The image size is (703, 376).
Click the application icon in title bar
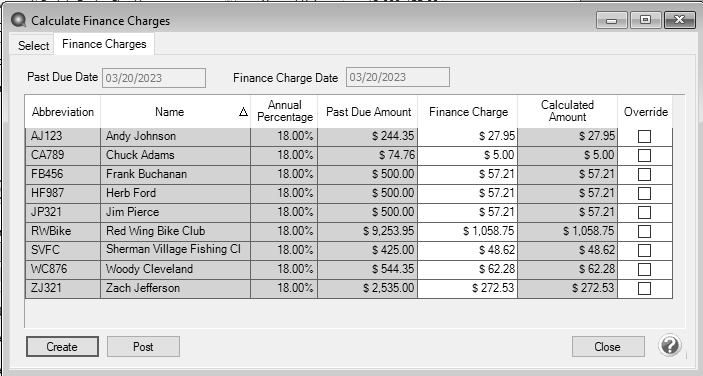click(19, 20)
